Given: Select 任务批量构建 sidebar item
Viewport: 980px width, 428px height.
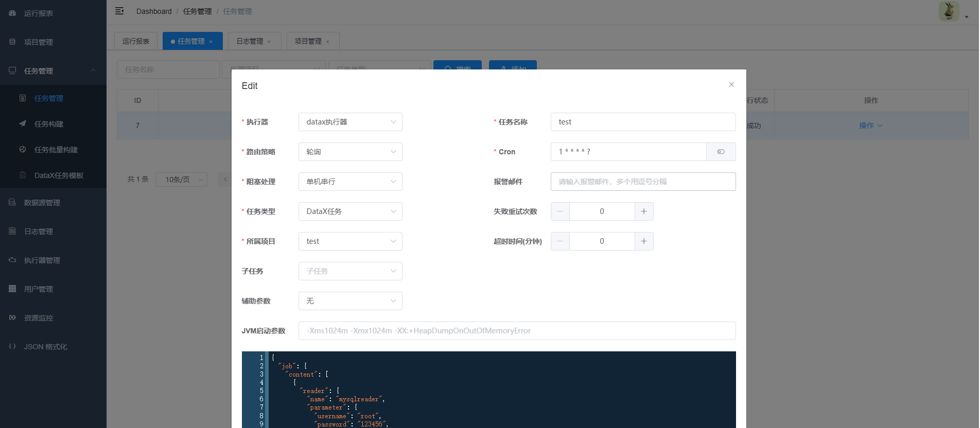Looking at the screenshot, I should point(53,150).
